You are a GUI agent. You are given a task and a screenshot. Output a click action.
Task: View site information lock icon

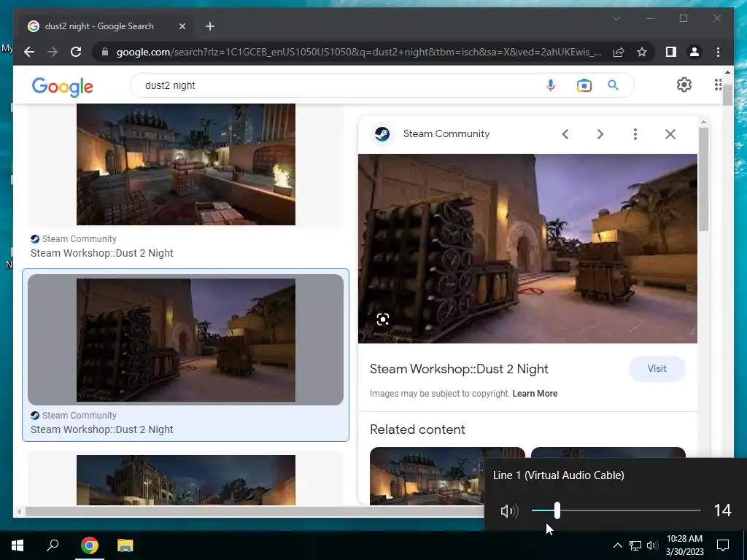105,52
